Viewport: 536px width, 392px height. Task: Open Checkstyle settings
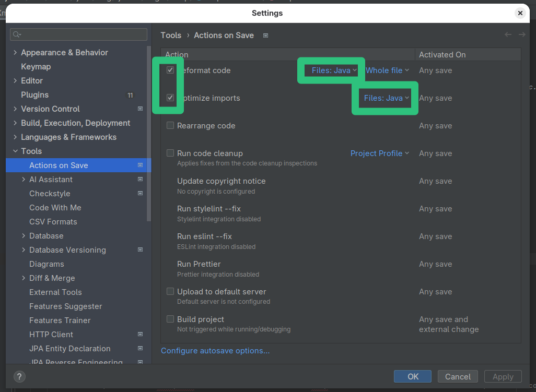click(50, 193)
